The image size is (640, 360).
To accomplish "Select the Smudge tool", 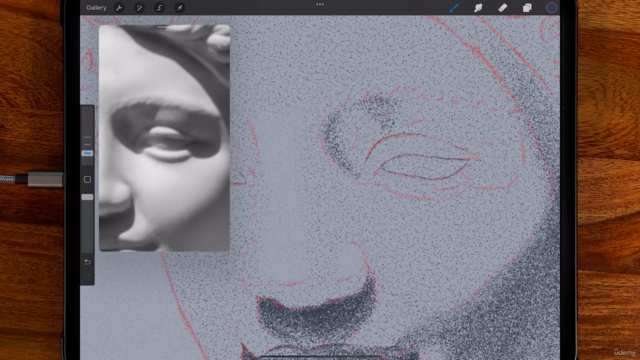I will [x=478, y=8].
